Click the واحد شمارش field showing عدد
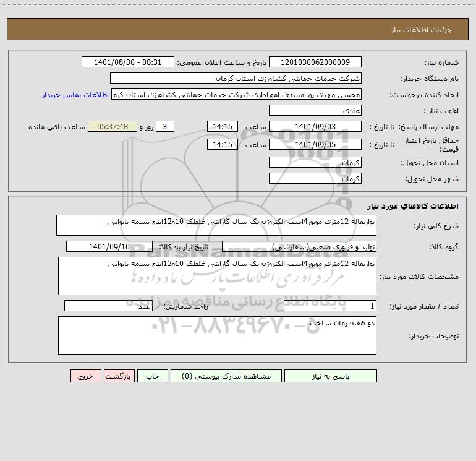 point(108,306)
